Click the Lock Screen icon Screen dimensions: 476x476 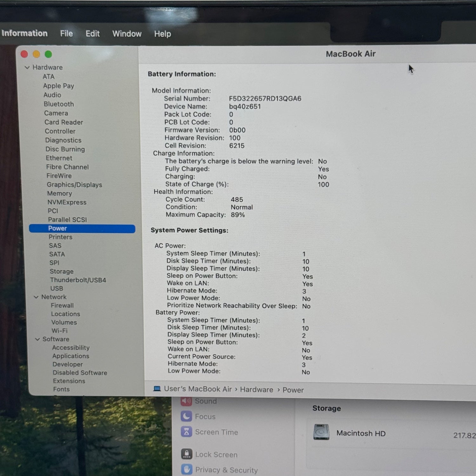(x=187, y=454)
